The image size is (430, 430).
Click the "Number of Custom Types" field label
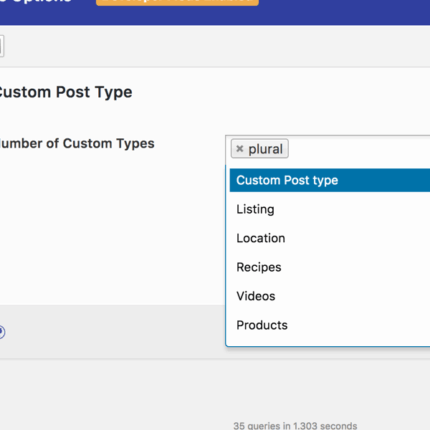77,144
